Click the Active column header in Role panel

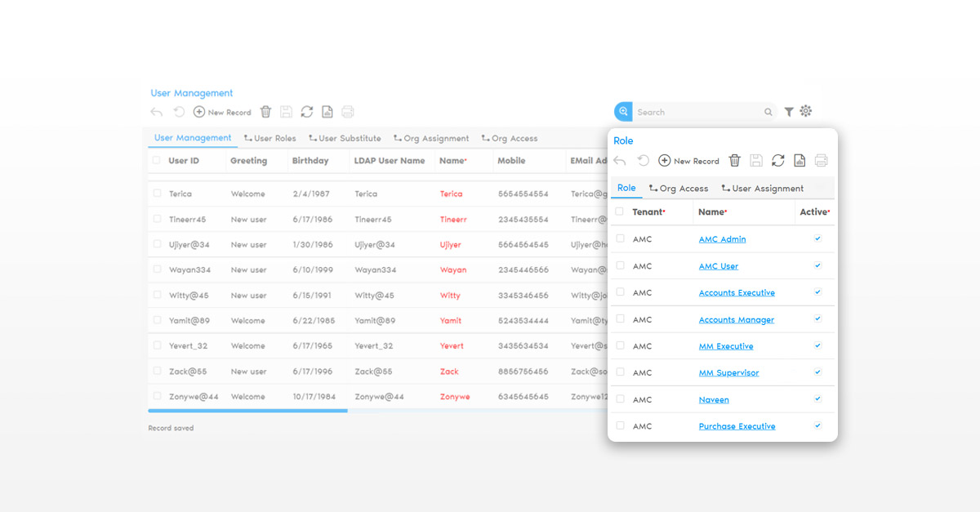[x=815, y=211]
